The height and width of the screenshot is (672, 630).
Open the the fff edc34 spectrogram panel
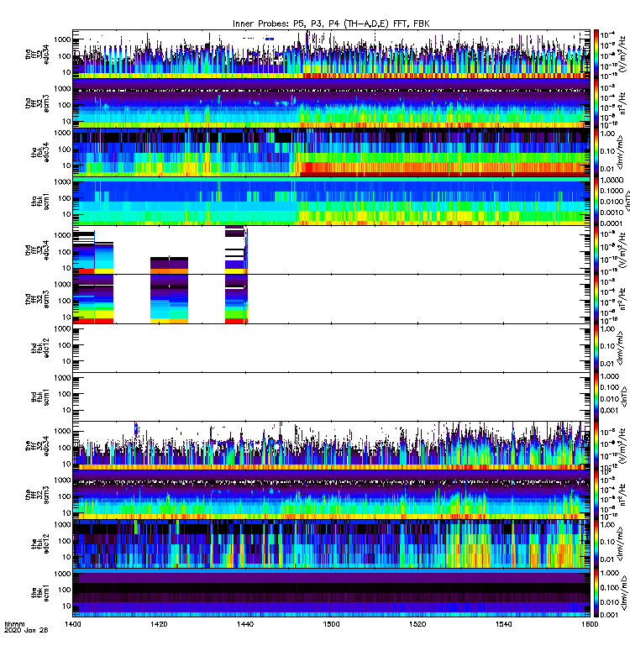(x=331, y=446)
